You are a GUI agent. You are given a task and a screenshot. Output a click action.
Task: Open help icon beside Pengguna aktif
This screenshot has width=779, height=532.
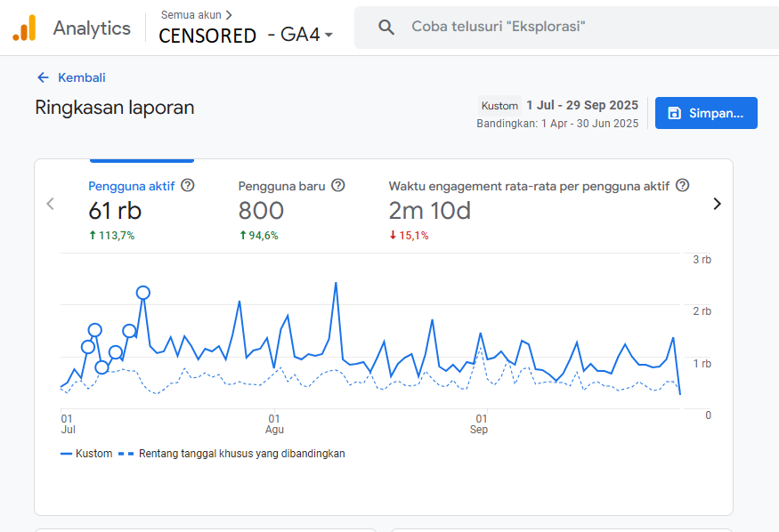tap(188, 186)
